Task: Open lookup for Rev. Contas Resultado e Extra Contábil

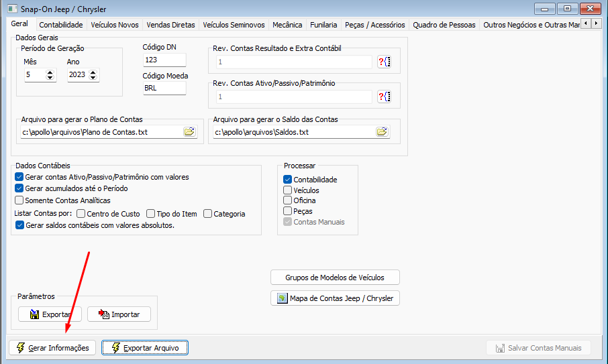Action: pos(384,62)
